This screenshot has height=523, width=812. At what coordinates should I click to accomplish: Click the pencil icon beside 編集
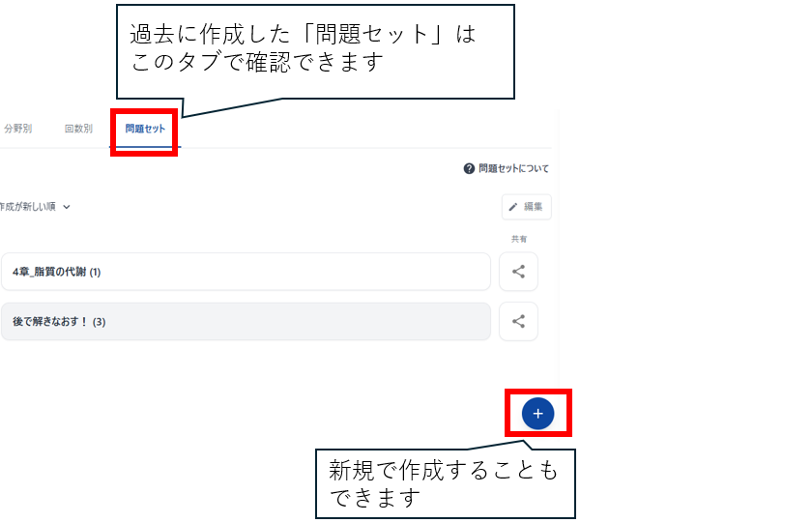(x=513, y=207)
